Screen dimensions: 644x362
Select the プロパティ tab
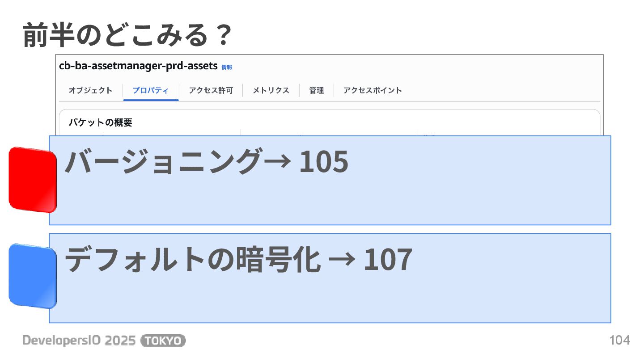click(x=151, y=90)
